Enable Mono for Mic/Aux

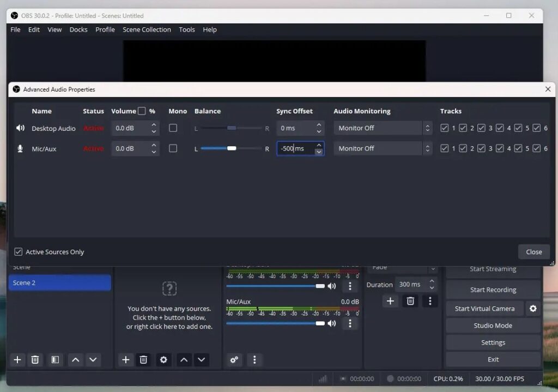click(173, 148)
